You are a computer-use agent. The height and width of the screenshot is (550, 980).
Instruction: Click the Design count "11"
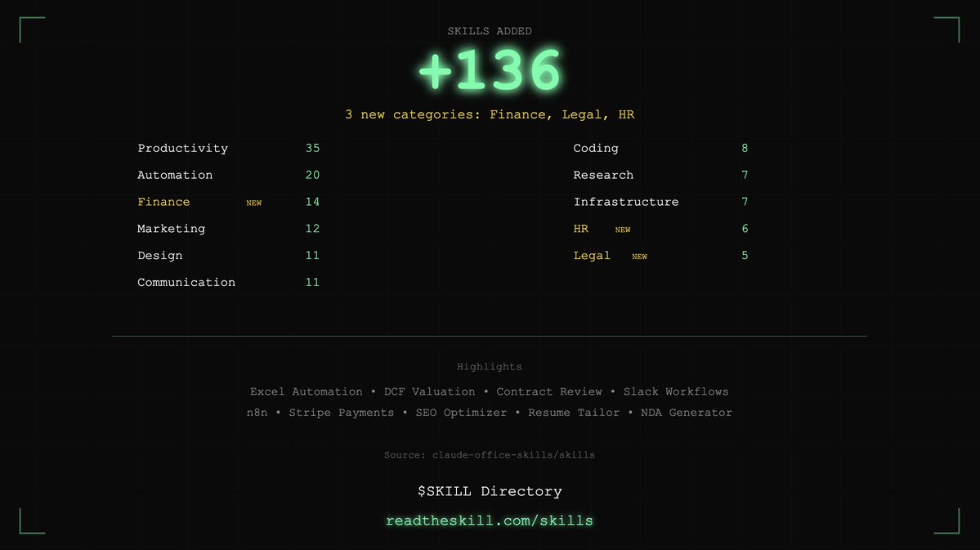[312, 256]
